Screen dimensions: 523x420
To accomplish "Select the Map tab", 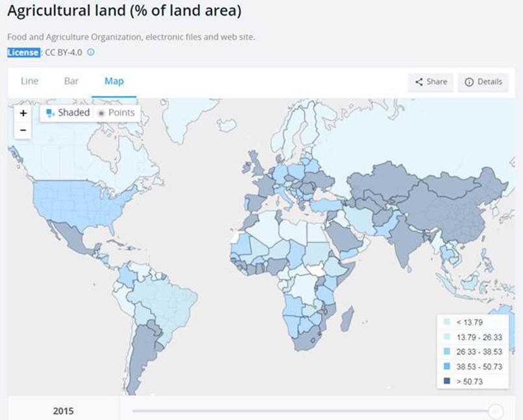I will tap(114, 81).
